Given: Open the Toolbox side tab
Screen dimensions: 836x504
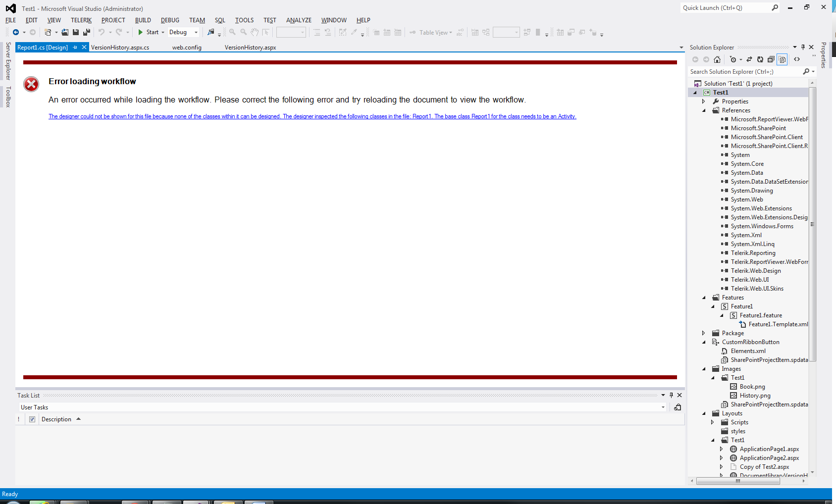Looking at the screenshot, I should pos(8,97).
